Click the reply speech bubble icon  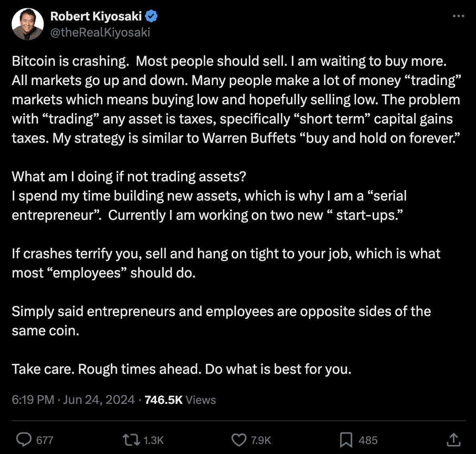(24, 440)
